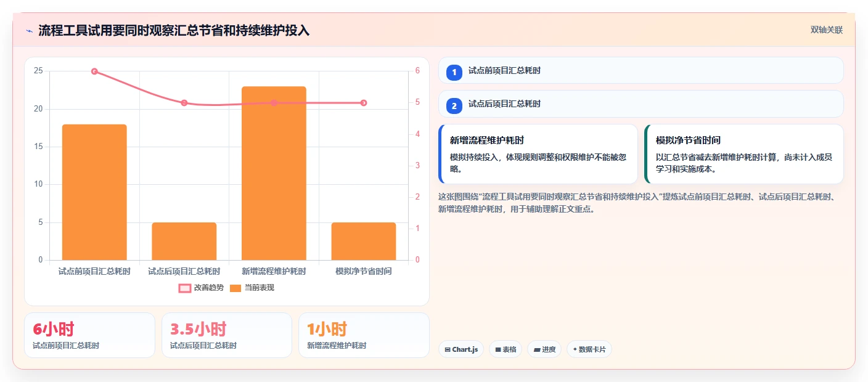Screen dimensions: 868x382
Task: Select the number 1 badge icon
Action: pyautogui.click(x=454, y=72)
